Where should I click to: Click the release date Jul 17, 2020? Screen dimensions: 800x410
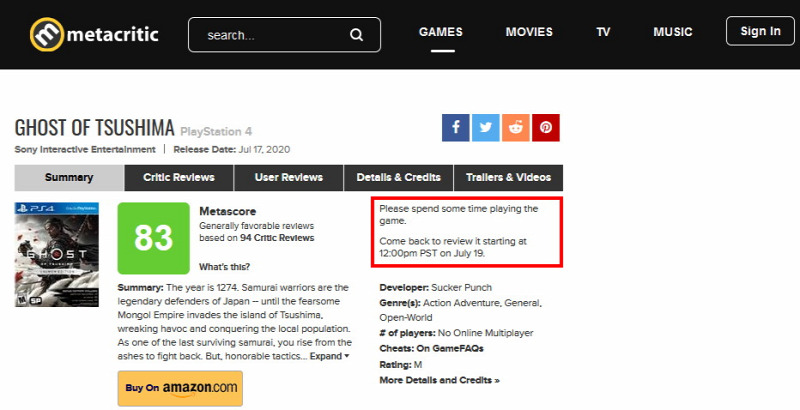[263, 149]
